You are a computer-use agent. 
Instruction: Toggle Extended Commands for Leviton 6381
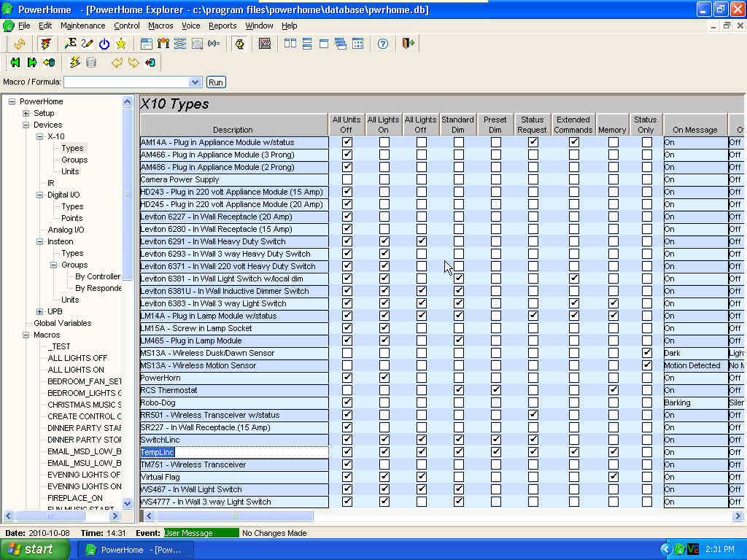[x=574, y=278]
